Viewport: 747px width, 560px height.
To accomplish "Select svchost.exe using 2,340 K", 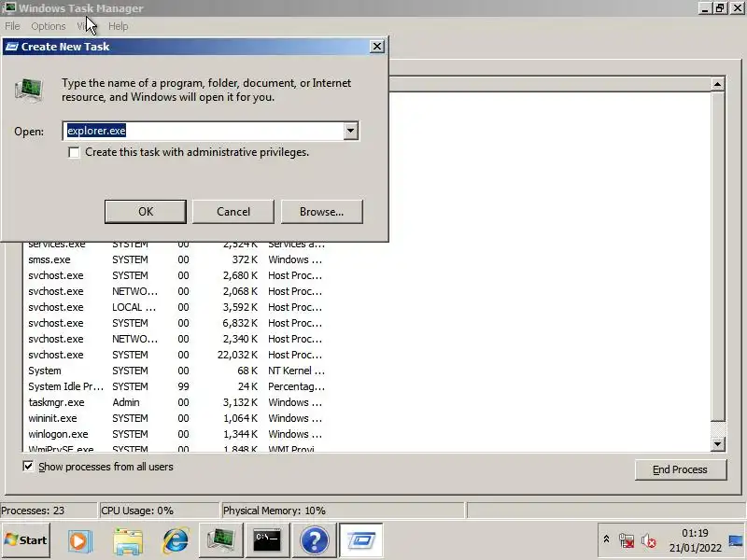I will point(176,339).
